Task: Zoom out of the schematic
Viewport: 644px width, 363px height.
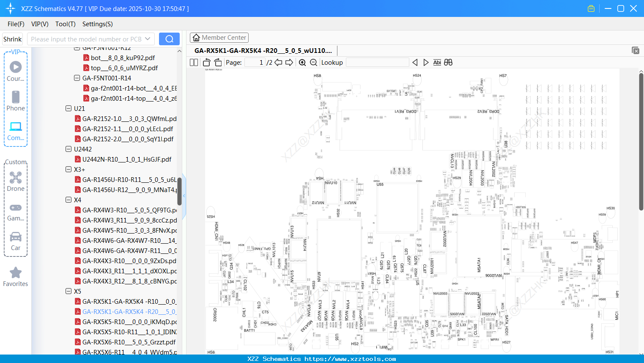Action: (313, 63)
